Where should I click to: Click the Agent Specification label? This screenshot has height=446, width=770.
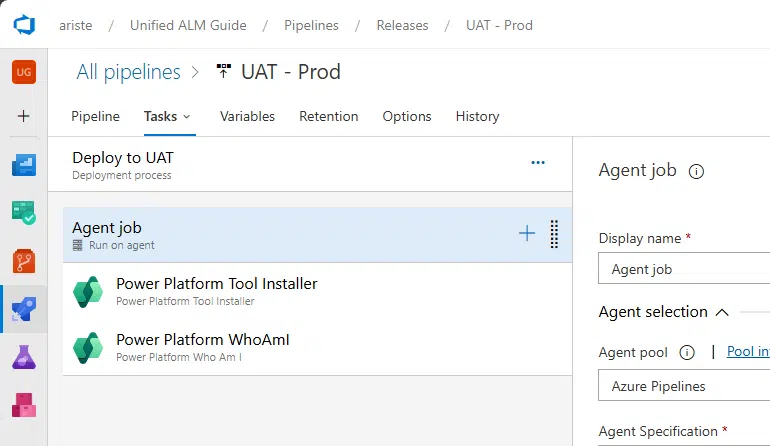coord(658,431)
